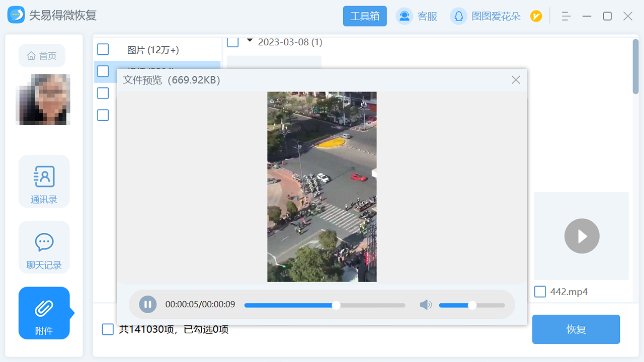644x362 pixels.
Task: Open the hamburger menu in title bar
Action: tap(566, 16)
